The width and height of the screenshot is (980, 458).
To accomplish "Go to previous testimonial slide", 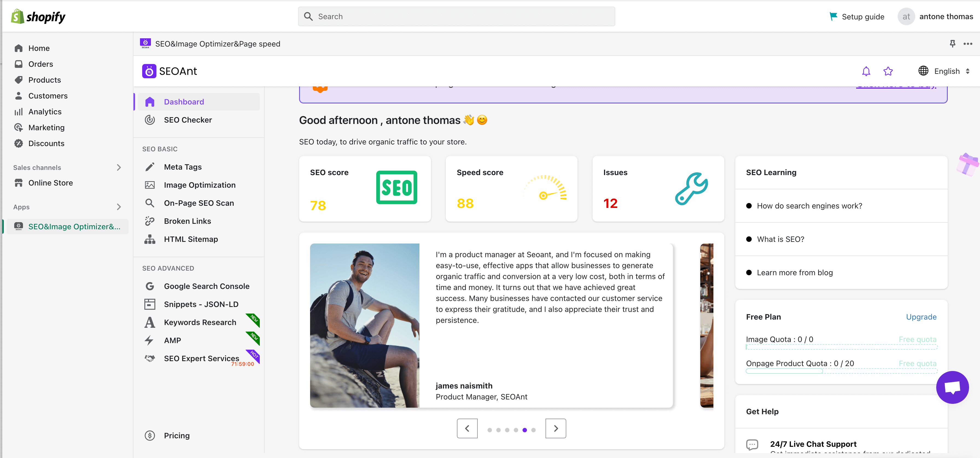I will tap(467, 428).
